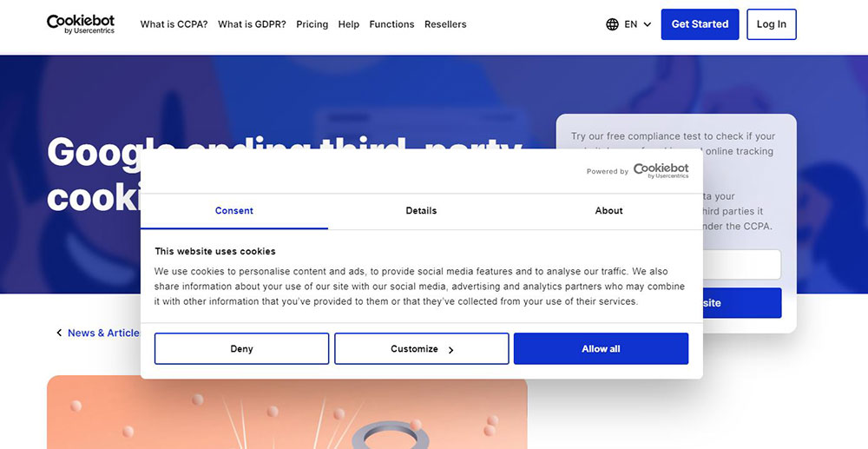The image size is (868, 449).
Task: Go to the Pricing page
Action: pos(312,24)
